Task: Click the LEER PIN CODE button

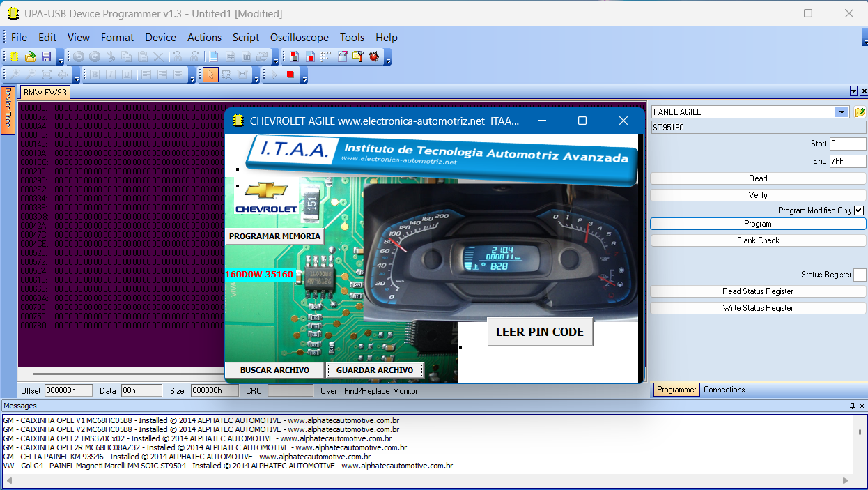Action: [x=540, y=332]
